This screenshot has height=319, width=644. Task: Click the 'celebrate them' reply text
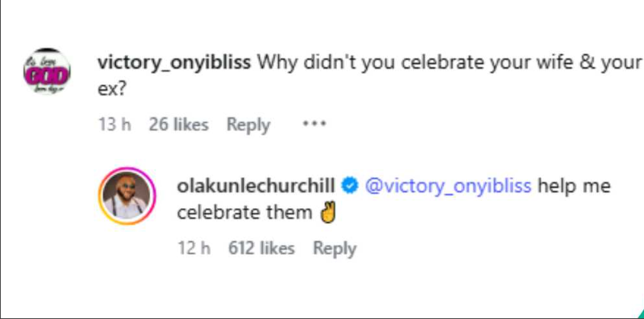[x=244, y=213]
